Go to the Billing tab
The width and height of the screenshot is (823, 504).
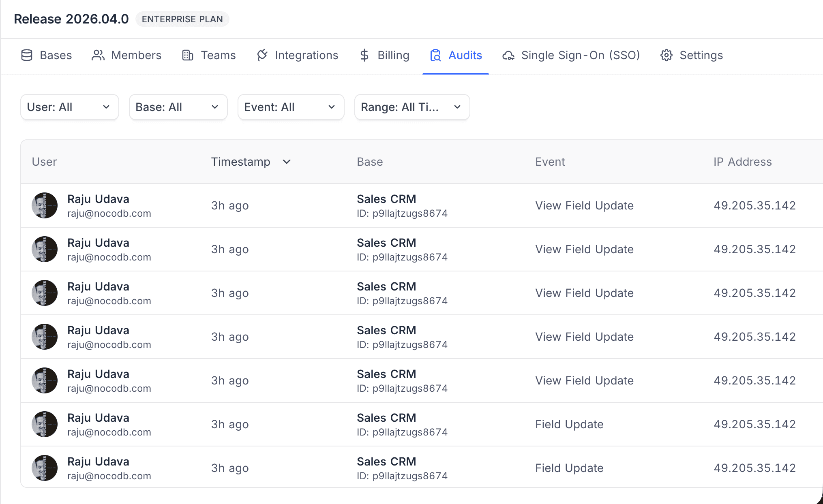(x=393, y=55)
